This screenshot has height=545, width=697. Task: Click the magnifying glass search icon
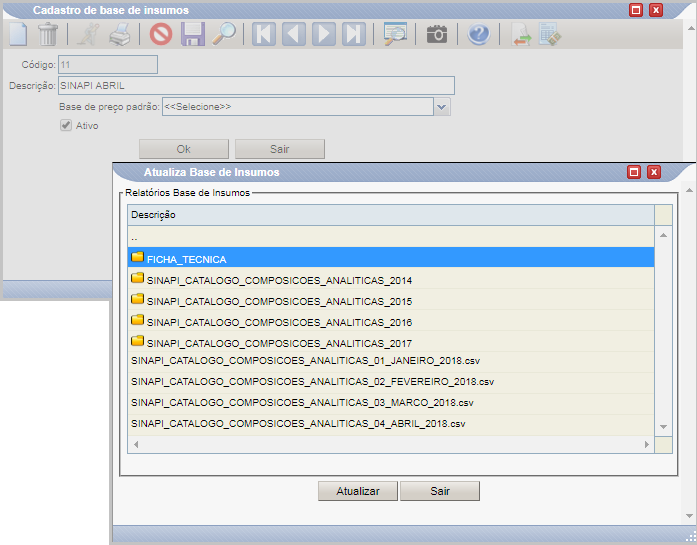click(x=224, y=34)
